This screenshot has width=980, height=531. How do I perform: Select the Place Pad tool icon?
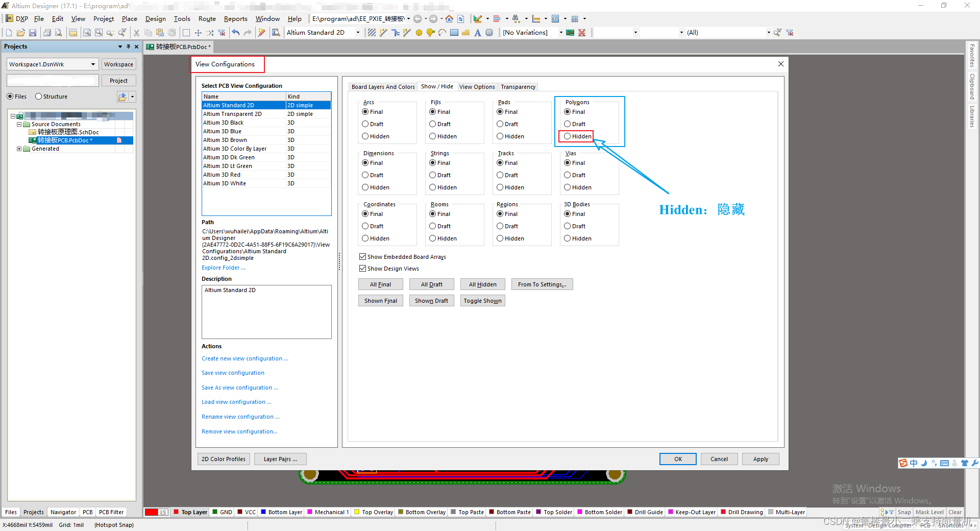pos(419,33)
